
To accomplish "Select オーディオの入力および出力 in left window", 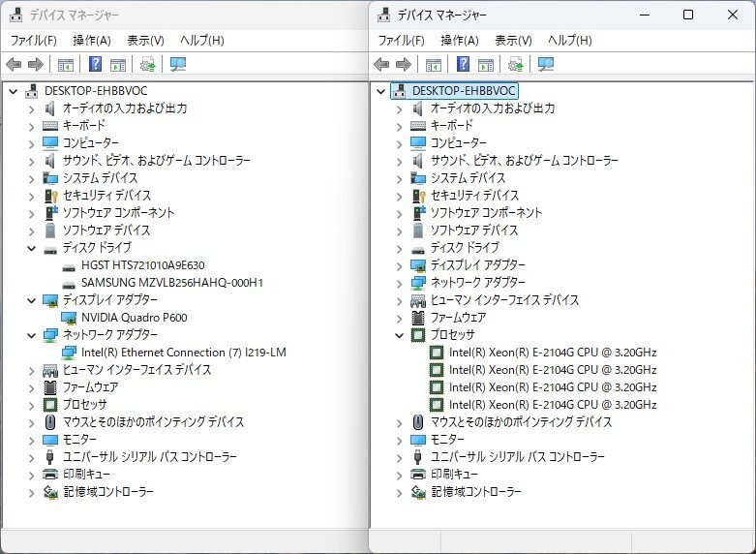I will coord(125,108).
